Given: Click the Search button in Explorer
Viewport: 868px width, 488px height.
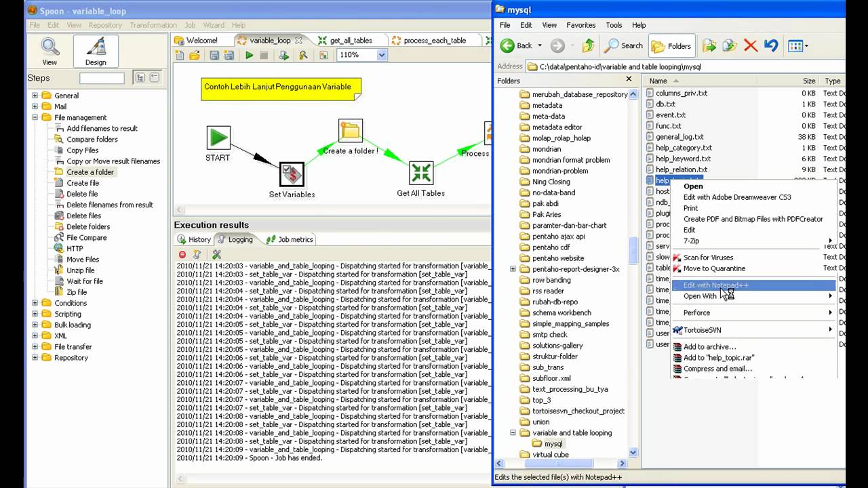Looking at the screenshot, I should (624, 45).
